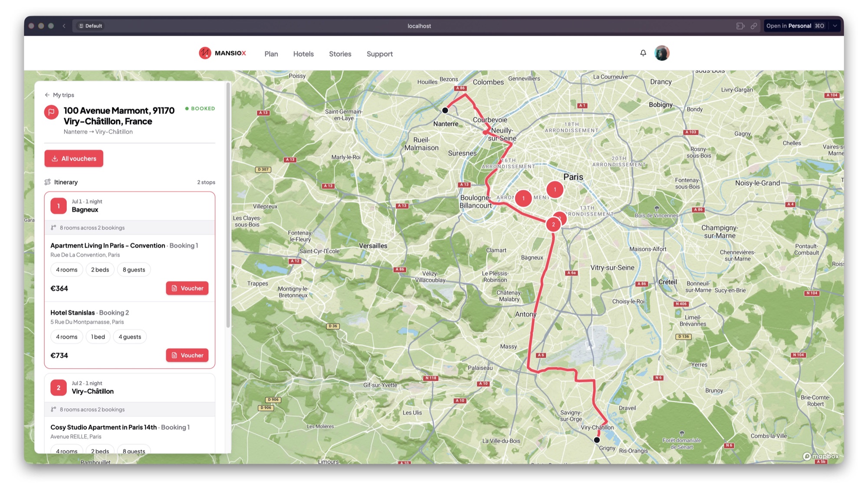Open the Default profile selector
868x496 pixels.
(90, 26)
